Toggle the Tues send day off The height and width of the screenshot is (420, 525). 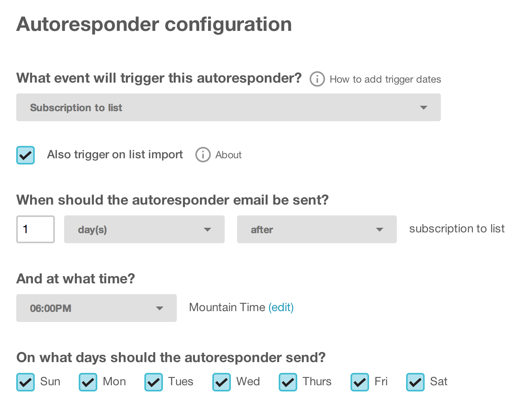153,382
